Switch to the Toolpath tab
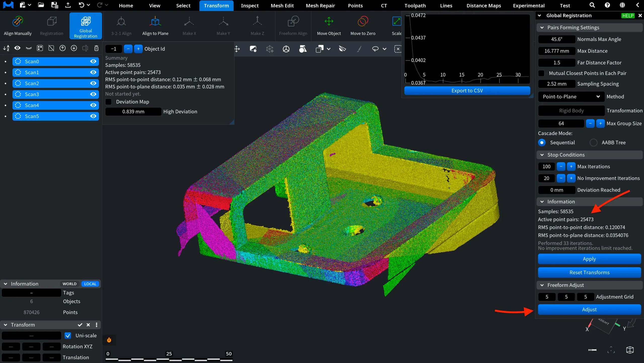The image size is (644, 363). 415,6
